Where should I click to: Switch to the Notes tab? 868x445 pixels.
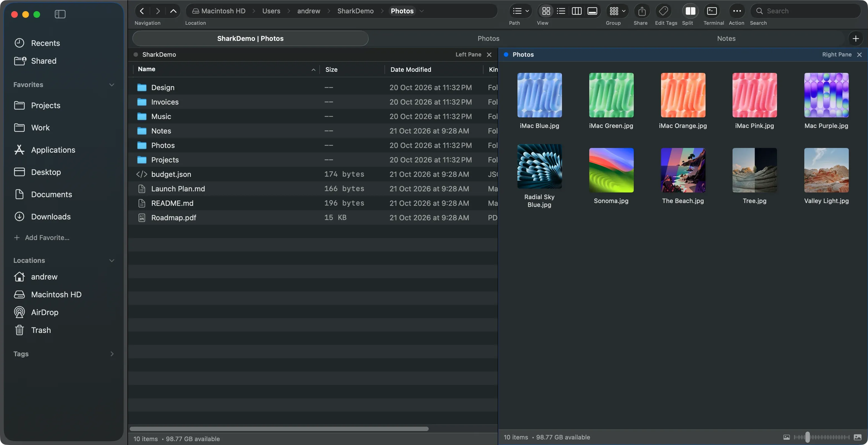(x=726, y=38)
